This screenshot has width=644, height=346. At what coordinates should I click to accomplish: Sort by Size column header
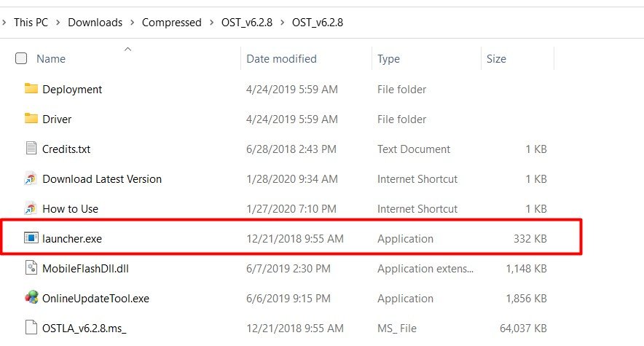[496, 59]
